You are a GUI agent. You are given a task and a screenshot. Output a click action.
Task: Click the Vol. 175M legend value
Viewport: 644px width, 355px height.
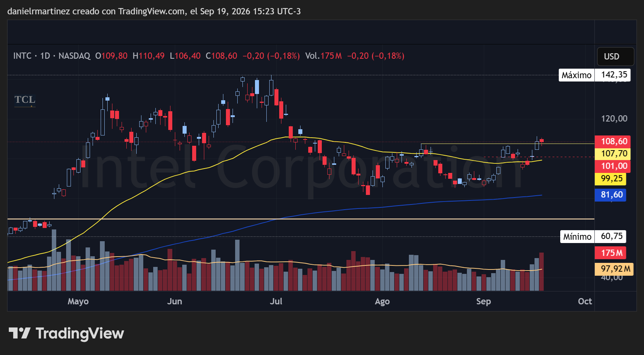tap(324, 56)
